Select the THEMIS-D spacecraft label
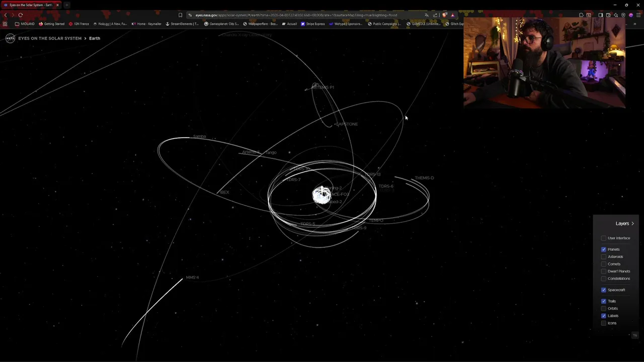 coord(424,178)
